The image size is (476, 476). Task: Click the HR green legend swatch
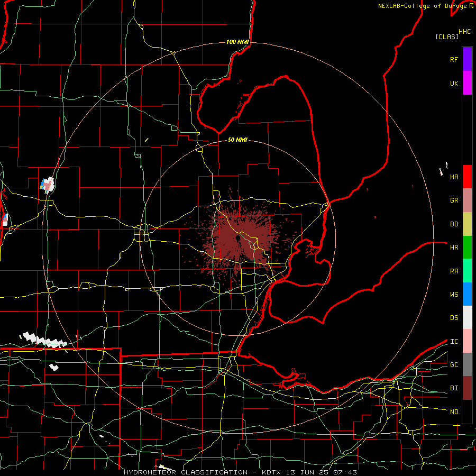coord(467,248)
